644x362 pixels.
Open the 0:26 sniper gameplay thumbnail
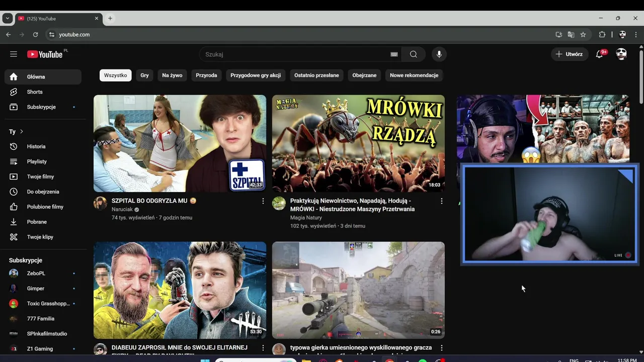click(x=358, y=290)
